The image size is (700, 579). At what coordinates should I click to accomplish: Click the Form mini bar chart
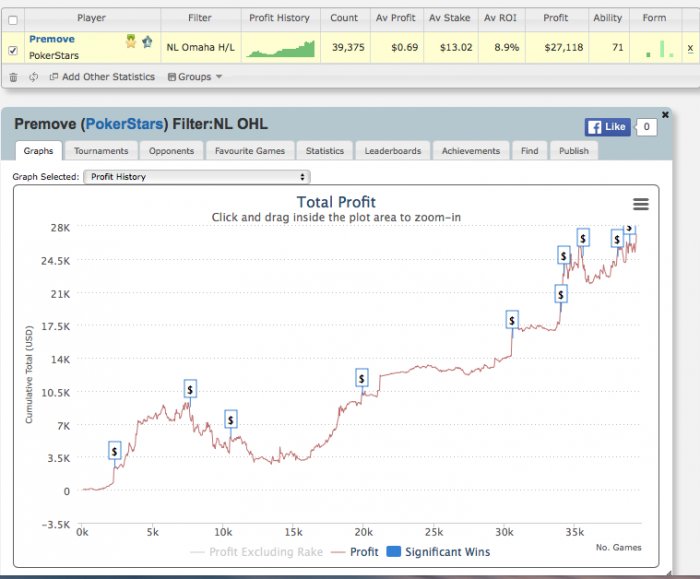pos(660,49)
